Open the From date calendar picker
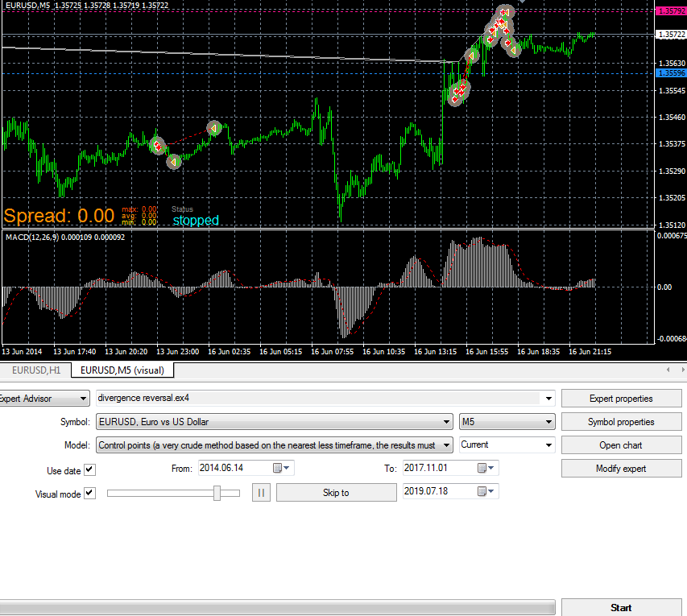This screenshot has height=616, width=687. click(x=281, y=468)
